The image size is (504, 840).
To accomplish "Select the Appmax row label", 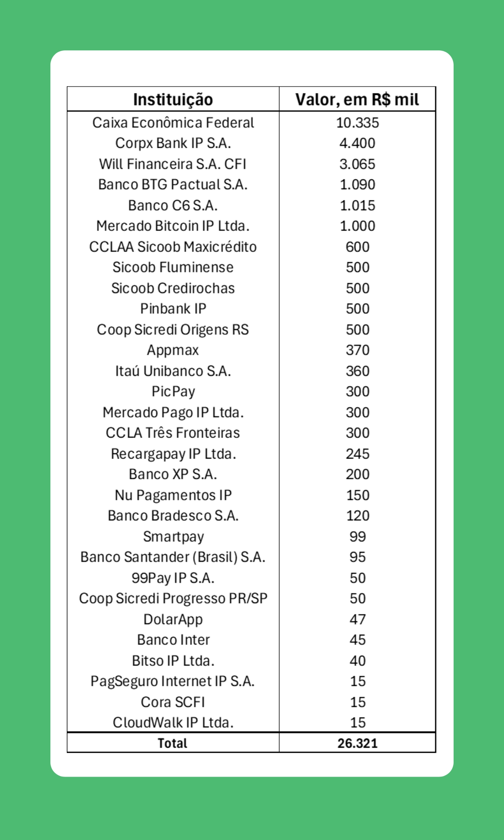I will (x=173, y=350).
